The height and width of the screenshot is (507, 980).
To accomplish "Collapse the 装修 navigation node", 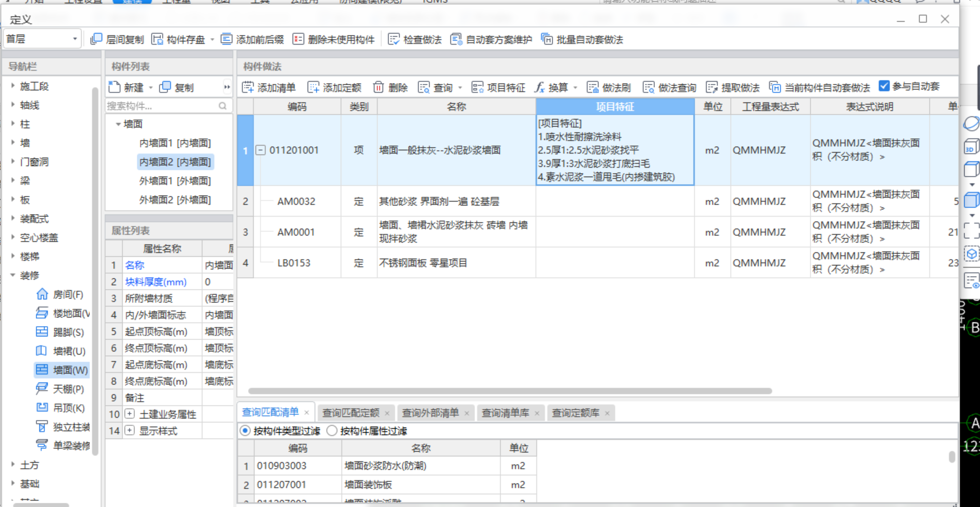I will (x=13, y=275).
